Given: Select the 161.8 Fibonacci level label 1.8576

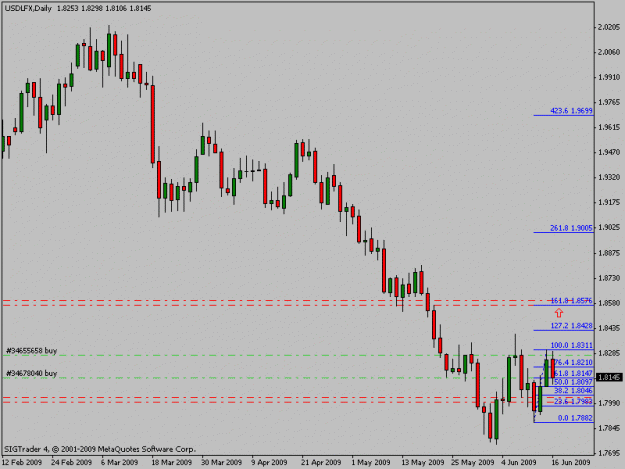Looking at the screenshot, I should click(571, 301).
